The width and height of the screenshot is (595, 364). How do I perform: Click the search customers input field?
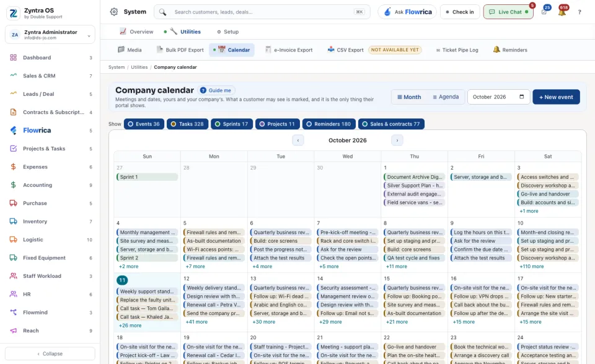point(262,12)
